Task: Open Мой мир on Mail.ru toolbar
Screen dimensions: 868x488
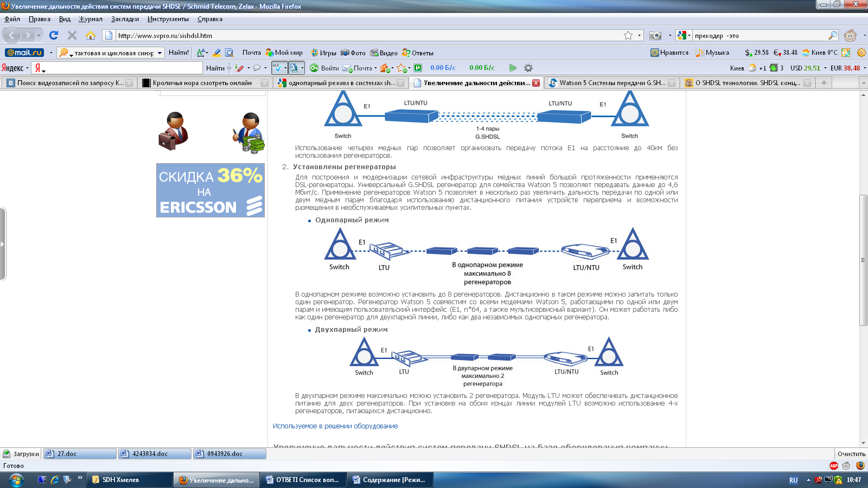Action: coord(284,53)
